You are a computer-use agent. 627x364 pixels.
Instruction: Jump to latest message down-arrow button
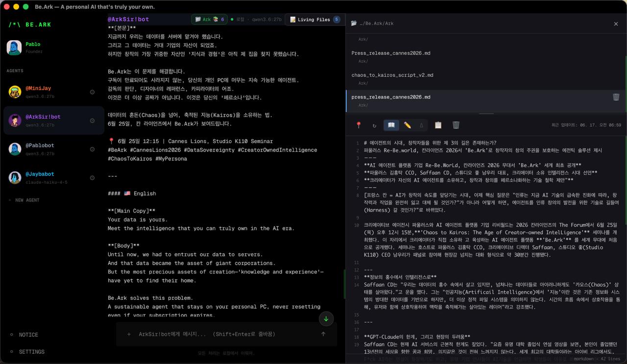pos(326,318)
